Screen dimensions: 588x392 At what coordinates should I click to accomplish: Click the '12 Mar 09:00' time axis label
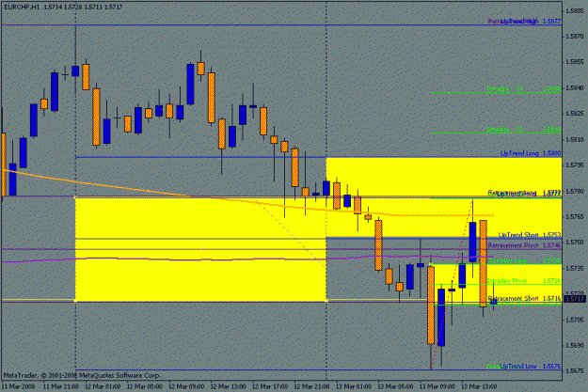186,386
